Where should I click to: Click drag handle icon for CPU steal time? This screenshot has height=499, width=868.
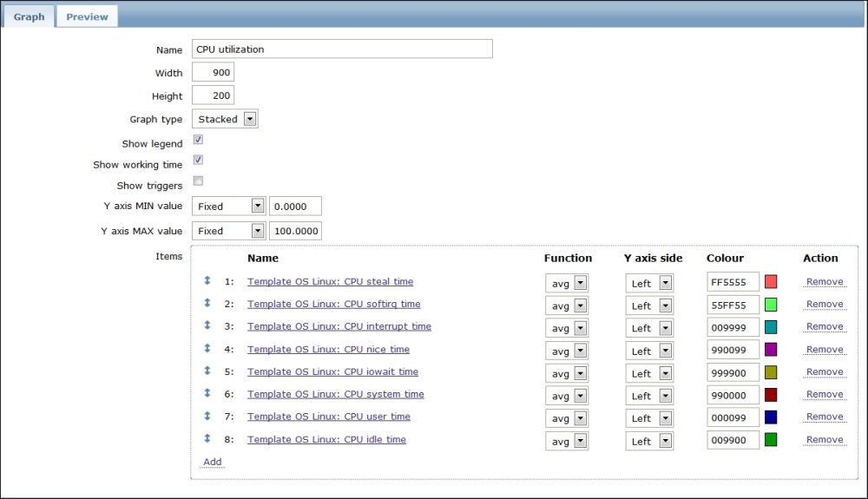click(207, 280)
